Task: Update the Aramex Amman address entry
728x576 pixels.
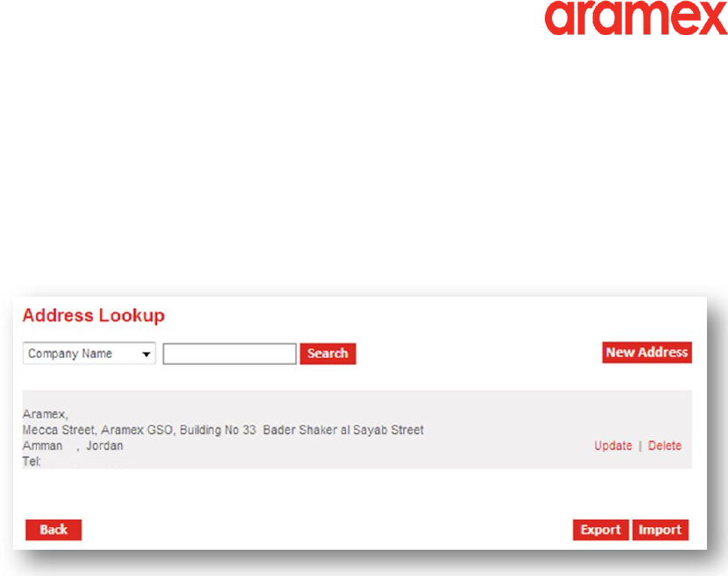Action: pyautogui.click(x=613, y=446)
